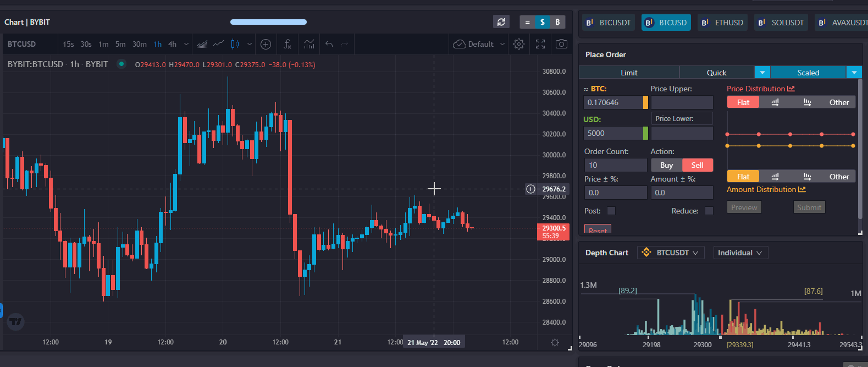Click the Price Upper input field
Screen dimensions: 868x367
[x=682, y=102]
